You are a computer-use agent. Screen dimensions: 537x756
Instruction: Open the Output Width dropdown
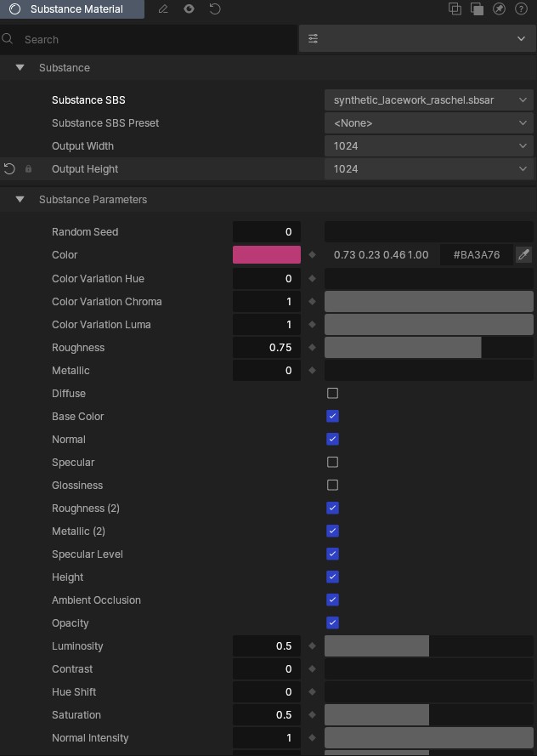pos(428,145)
